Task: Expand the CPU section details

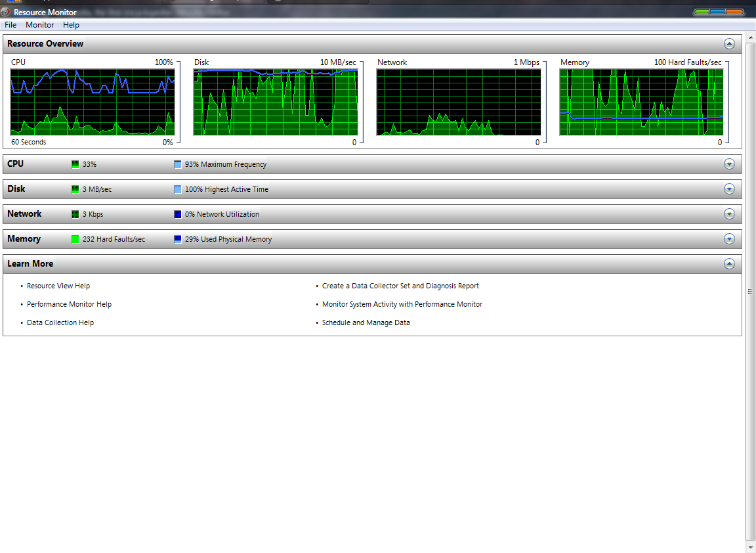Action: [x=729, y=164]
